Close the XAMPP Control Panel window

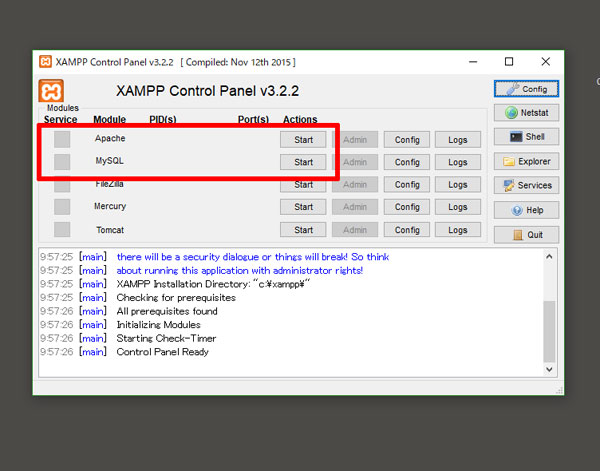[x=546, y=62]
